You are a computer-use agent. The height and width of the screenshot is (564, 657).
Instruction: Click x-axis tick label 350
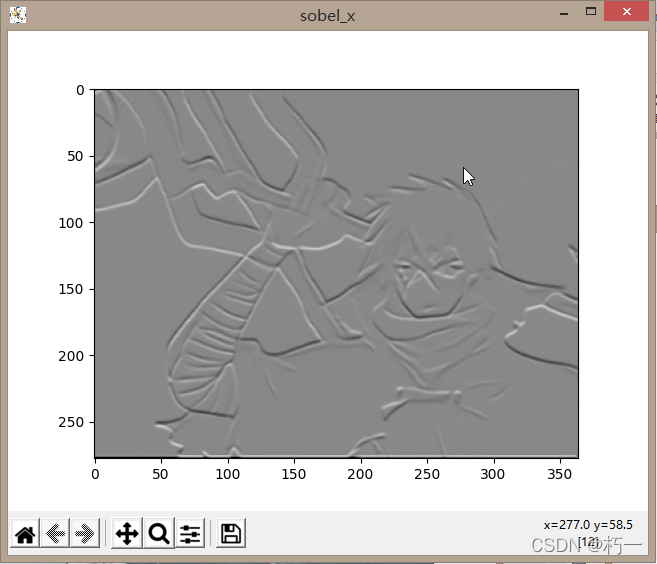559,474
